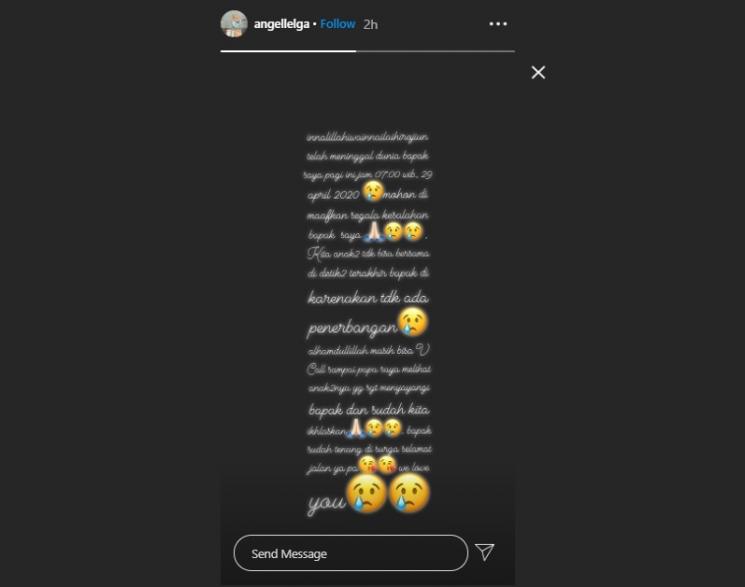Tap the kissing face emojis near "we love"

377,464
